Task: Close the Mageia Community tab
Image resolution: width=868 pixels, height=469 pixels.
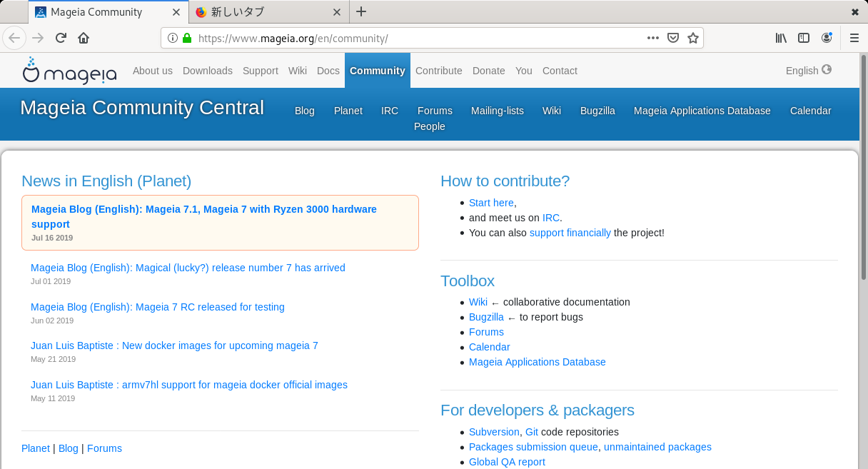Action: 176,12
